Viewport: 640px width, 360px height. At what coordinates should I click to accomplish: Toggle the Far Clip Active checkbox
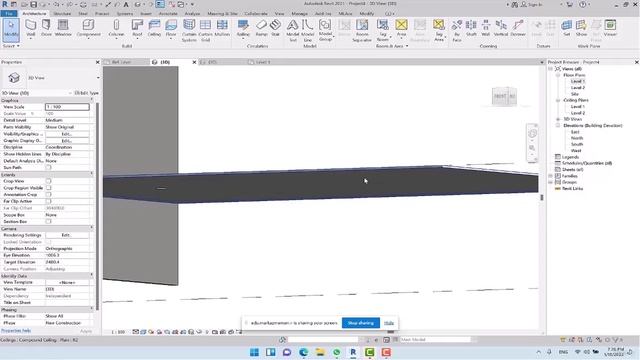point(48,201)
